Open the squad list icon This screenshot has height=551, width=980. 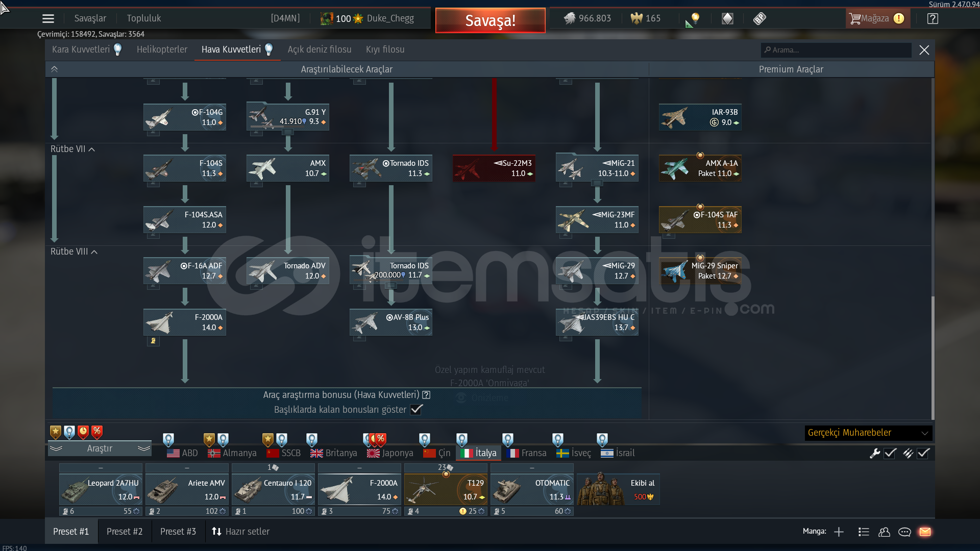[x=864, y=532]
